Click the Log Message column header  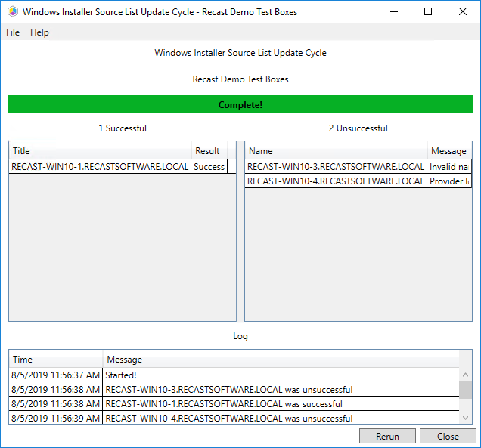pos(229,359)
